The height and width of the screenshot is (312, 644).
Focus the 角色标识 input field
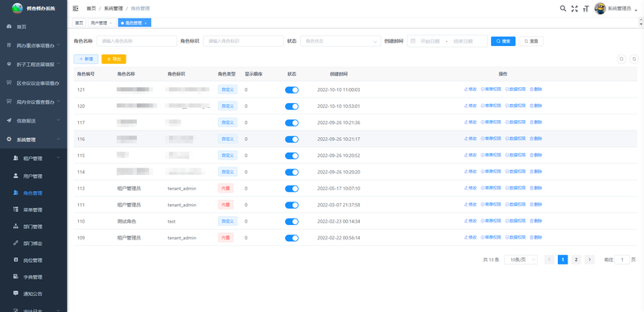click(x=244, y=41)
